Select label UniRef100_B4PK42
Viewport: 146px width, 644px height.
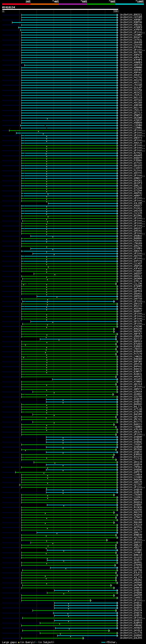131,366
